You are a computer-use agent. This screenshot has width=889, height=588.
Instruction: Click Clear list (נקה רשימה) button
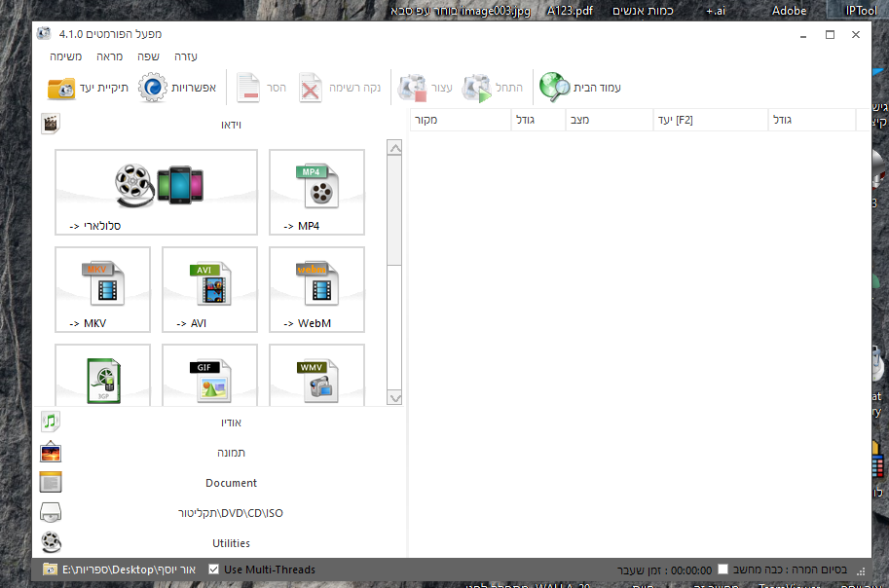[339, 88]
